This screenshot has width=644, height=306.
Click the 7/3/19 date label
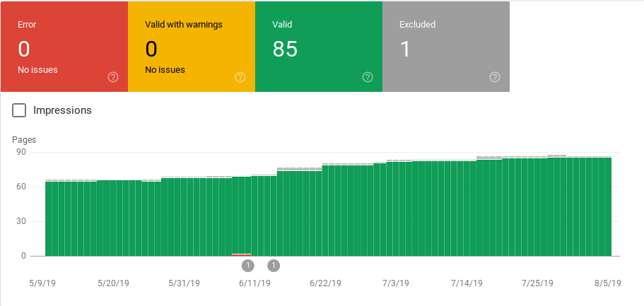point(396,283)
